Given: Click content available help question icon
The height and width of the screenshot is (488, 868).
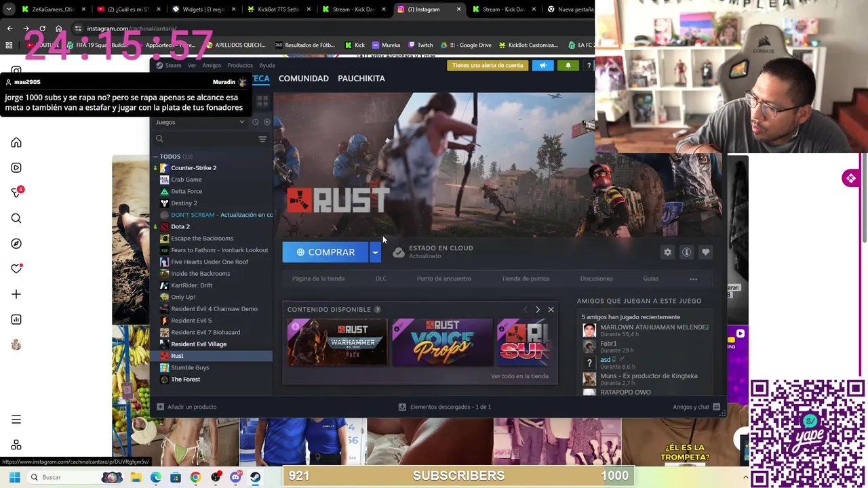Looking at the screenshot, I should [377, 310].
